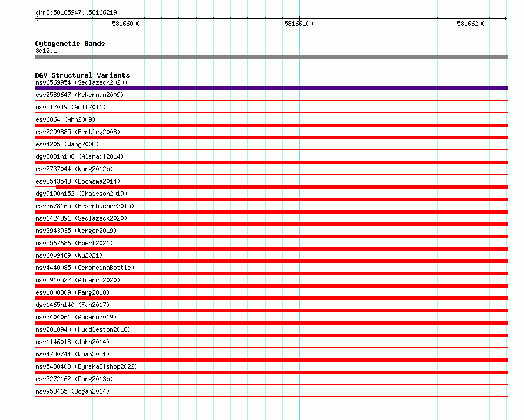
Task: Click the gray 8q12.1 cytogenetic band bar
Action: (x=271, y=57)
